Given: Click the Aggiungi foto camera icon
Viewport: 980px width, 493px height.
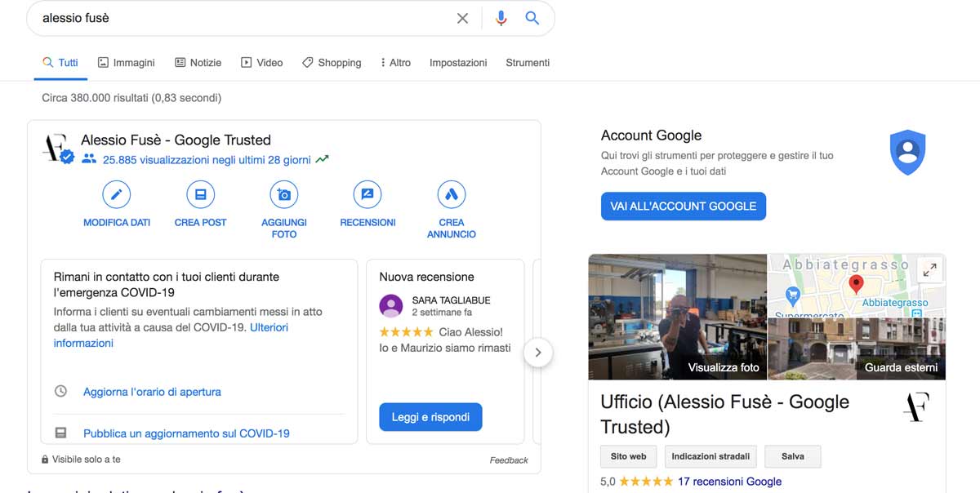Looking at the screenshot, I should click(283, 194).
